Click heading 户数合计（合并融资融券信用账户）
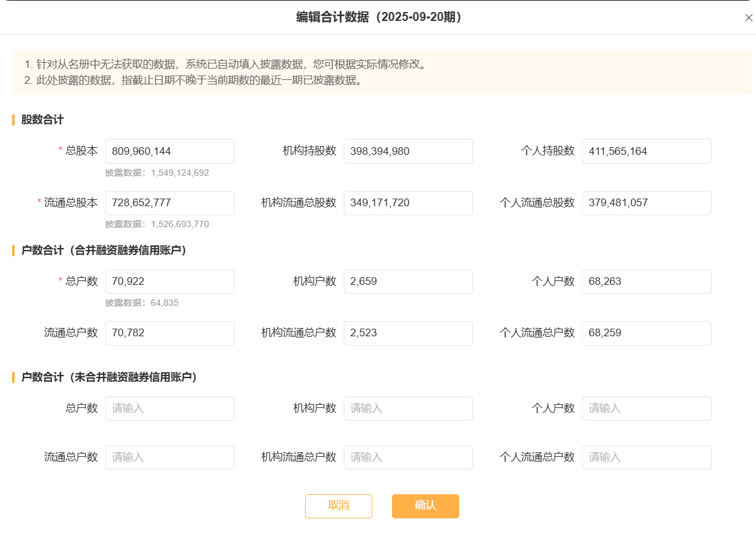The width and height of the screenshot is (756, 538). click(x=103, y=251)
